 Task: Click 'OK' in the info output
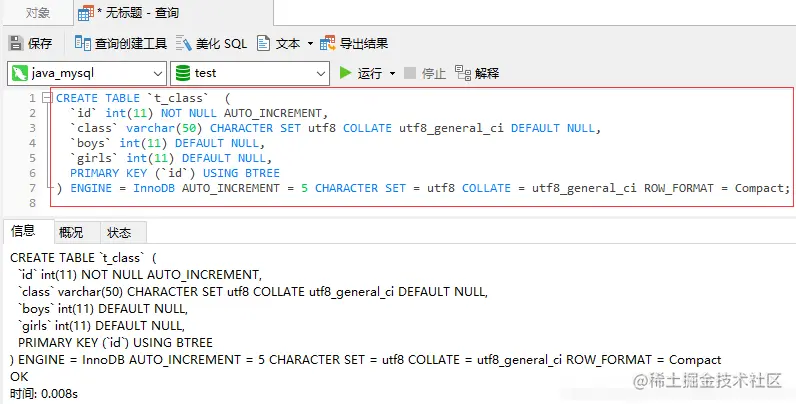click(19, 377)
